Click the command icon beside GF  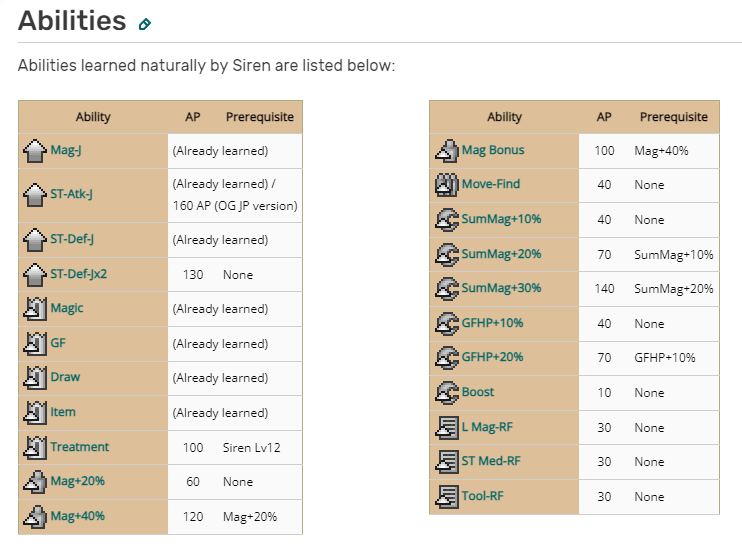[x=35, y=344]
